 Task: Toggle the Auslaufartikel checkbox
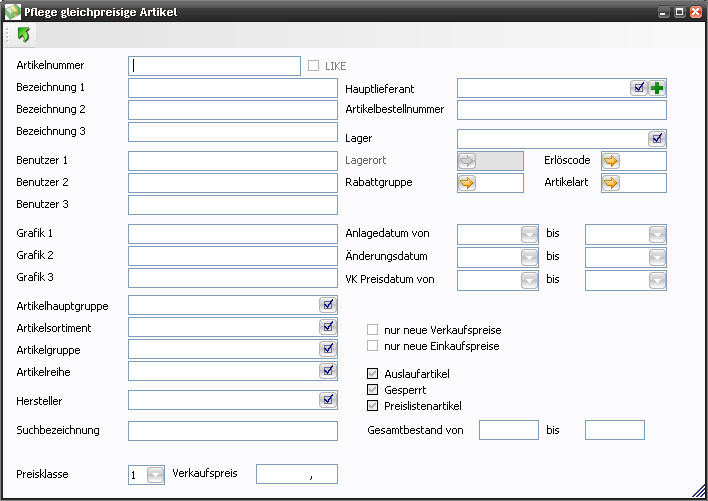pos(373,373)
